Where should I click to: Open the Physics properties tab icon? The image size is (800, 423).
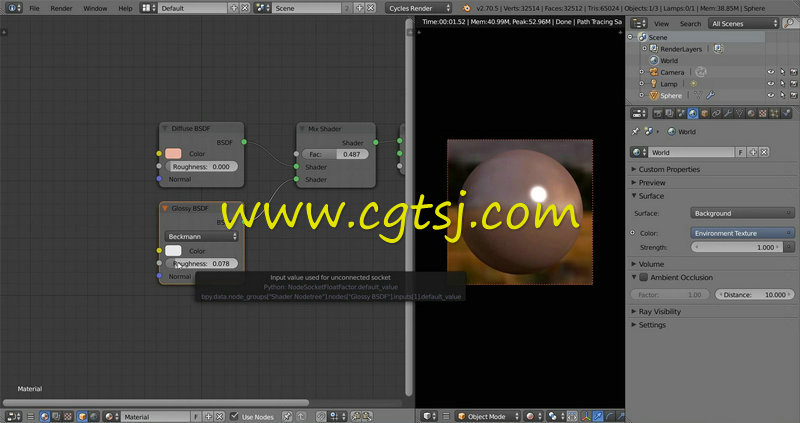[x=786, y=114]
